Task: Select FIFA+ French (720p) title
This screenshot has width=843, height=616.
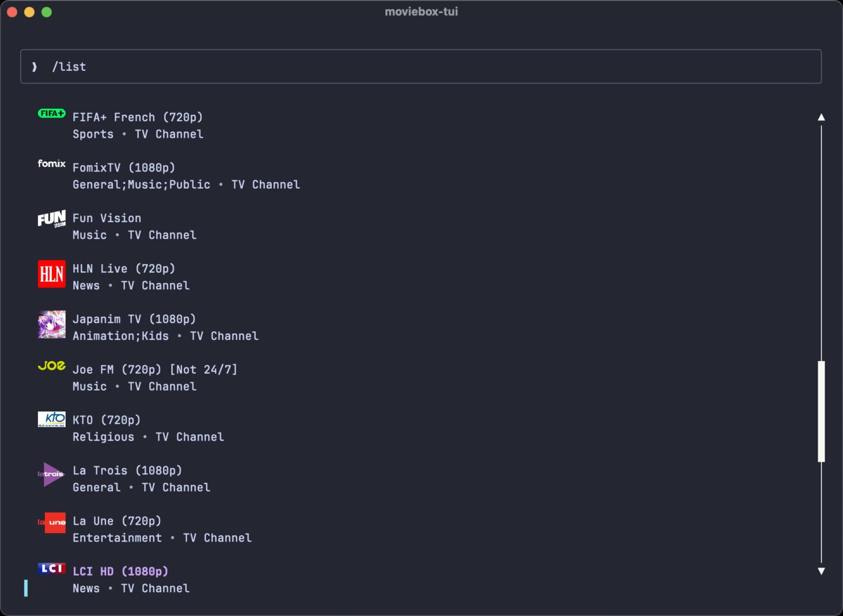Action: coord(138,117)
